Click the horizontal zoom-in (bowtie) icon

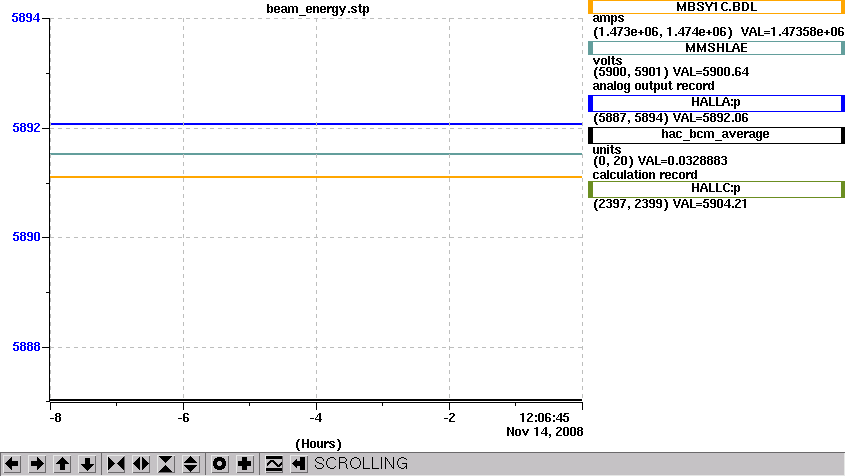pos(116,464)
